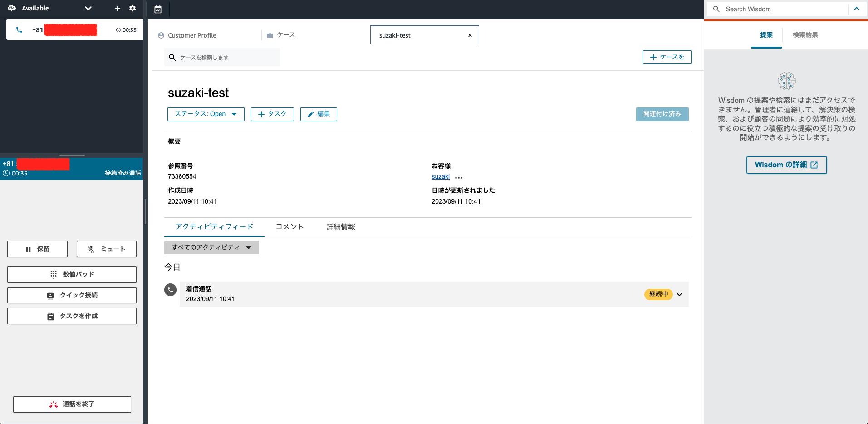The height and width of the screenshot is (424, 868).
Task: Open the three-dot menu beside suzaki
Action: pos(458,177)
